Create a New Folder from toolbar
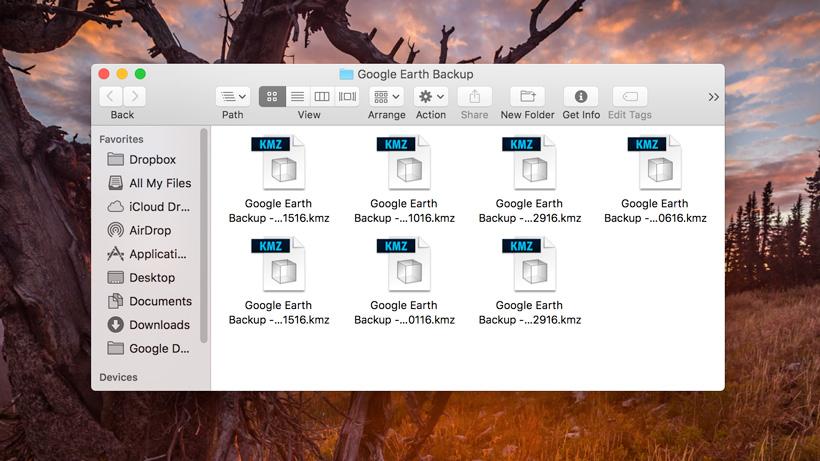820x461 pixels. (527, 96)
